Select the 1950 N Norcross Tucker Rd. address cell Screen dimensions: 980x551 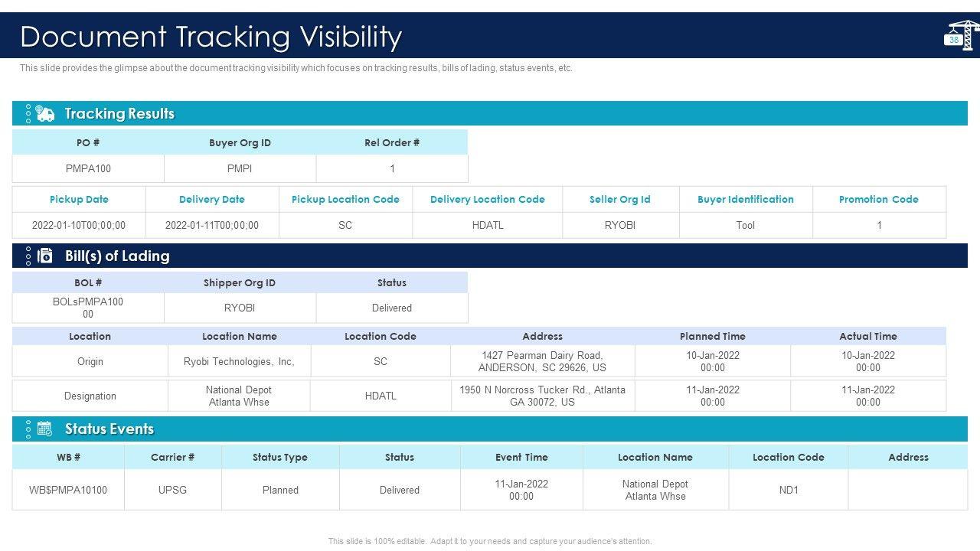click(x=542, y=396)
